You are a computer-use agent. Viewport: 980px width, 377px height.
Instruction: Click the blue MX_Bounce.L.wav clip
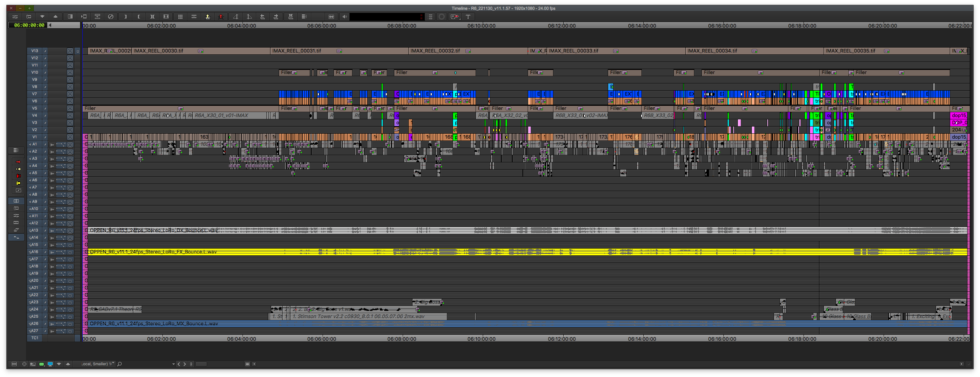pos(527,324)
